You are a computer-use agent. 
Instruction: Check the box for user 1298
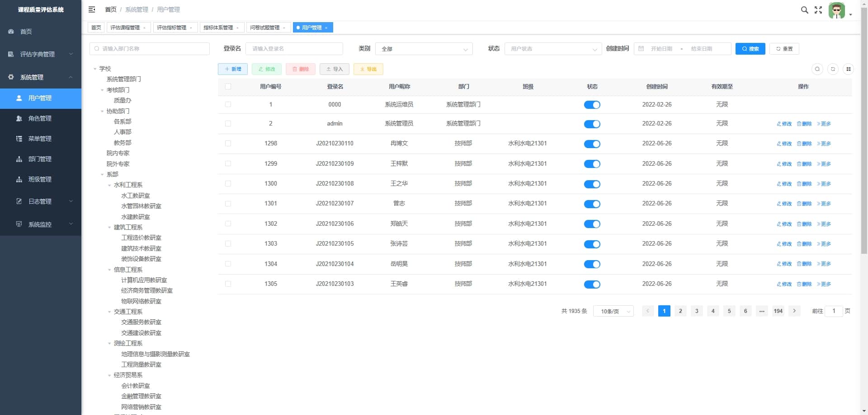(x=228, y=144)
